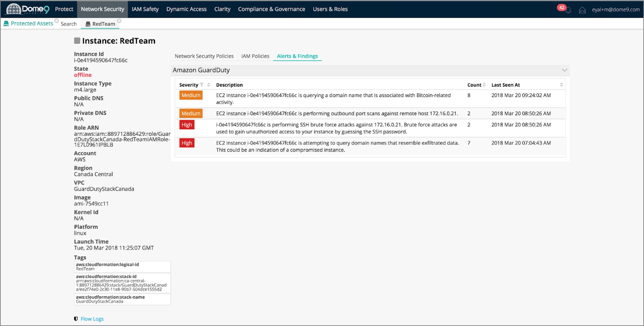Image resolution: width=644 pixels, height=326 pixels.
Task: Select the Bitcoin-related activity description
Action: (x=333, y=99)
